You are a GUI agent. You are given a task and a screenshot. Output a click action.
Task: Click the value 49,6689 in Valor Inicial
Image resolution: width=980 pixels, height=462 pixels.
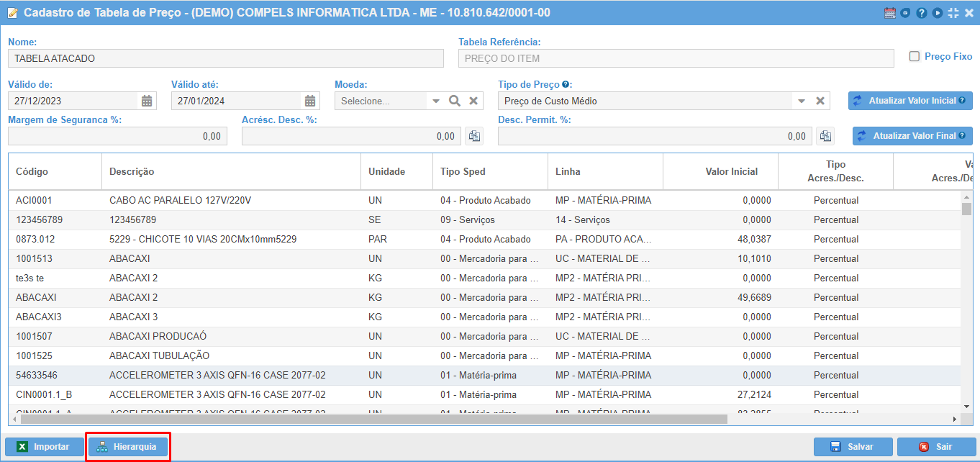click(x=754, y=297)
